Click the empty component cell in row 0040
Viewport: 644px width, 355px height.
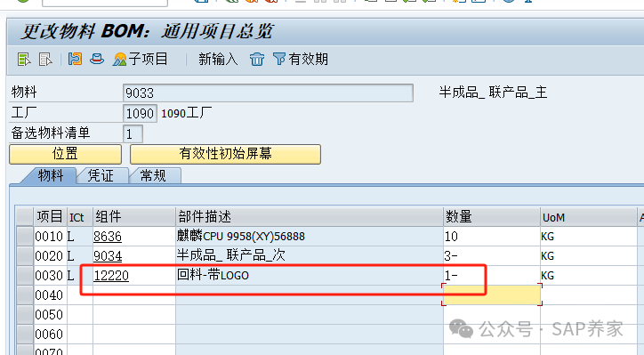click(134, 295)
